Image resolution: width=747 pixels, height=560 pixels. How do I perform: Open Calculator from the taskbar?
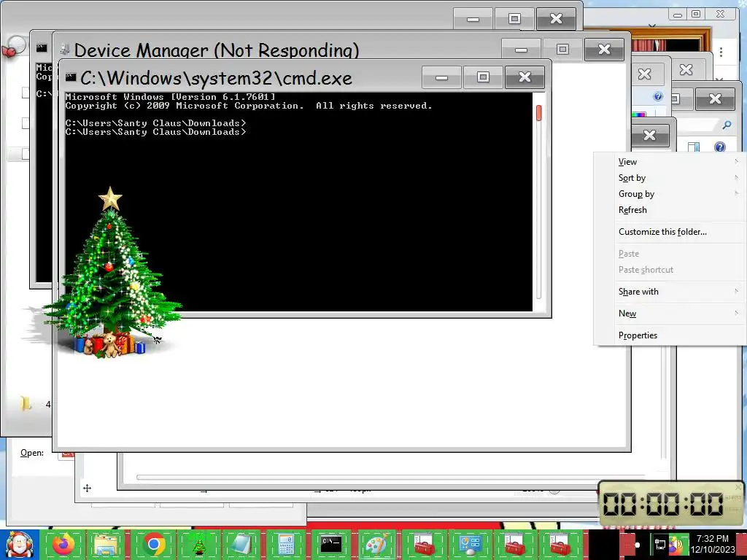[x=286, y=545]
